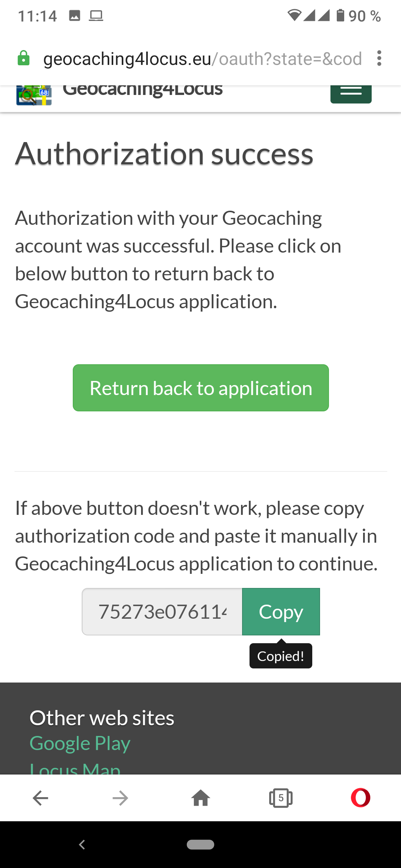Image resolution: width=401 pixels, height=868 pixels.
Task: Tap the battery indicator in status bar
Action: [x=340, y=16]
